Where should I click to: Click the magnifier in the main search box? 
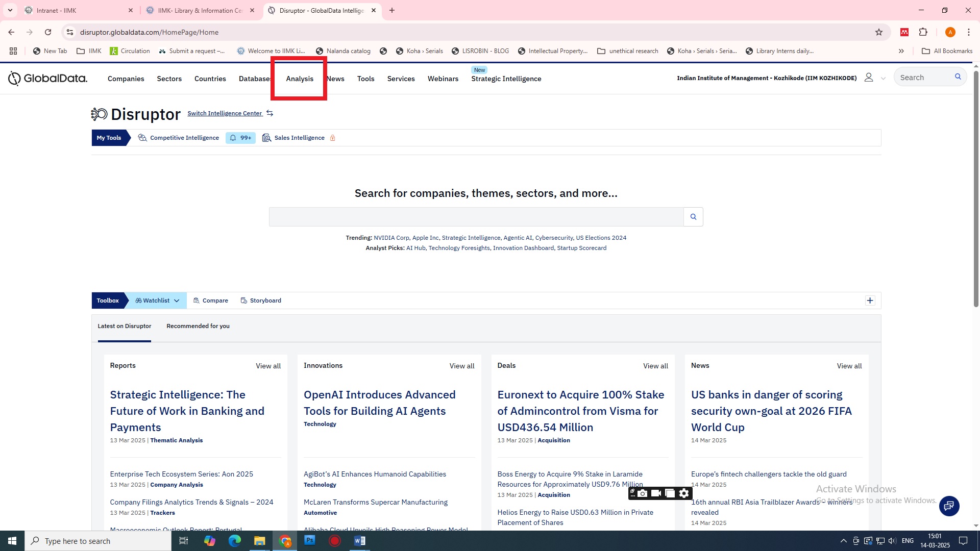(693, 217)
